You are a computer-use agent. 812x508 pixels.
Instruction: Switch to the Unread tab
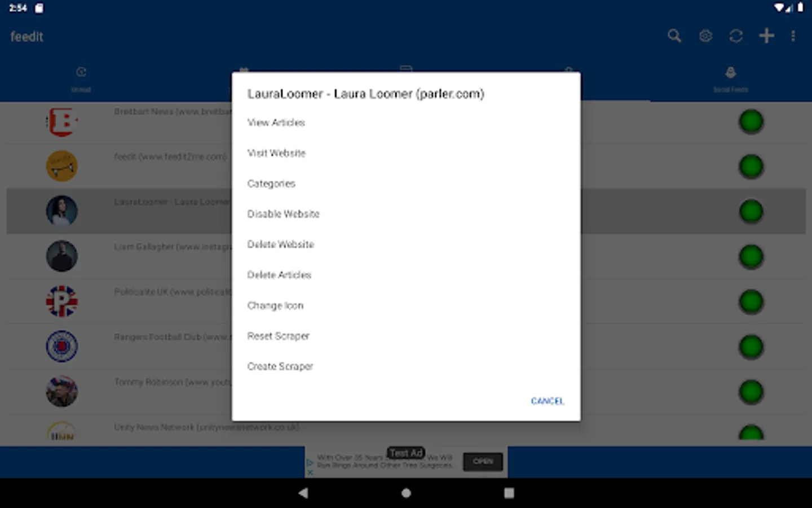pos(81,79)
